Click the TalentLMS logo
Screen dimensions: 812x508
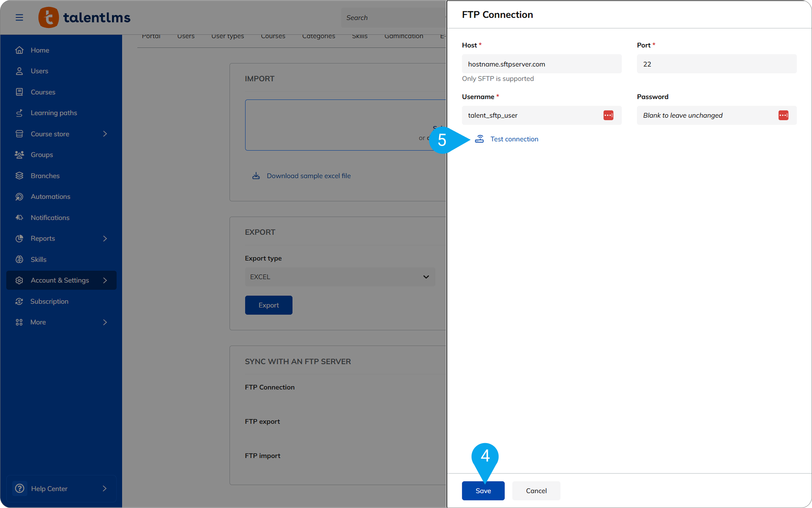85,17
